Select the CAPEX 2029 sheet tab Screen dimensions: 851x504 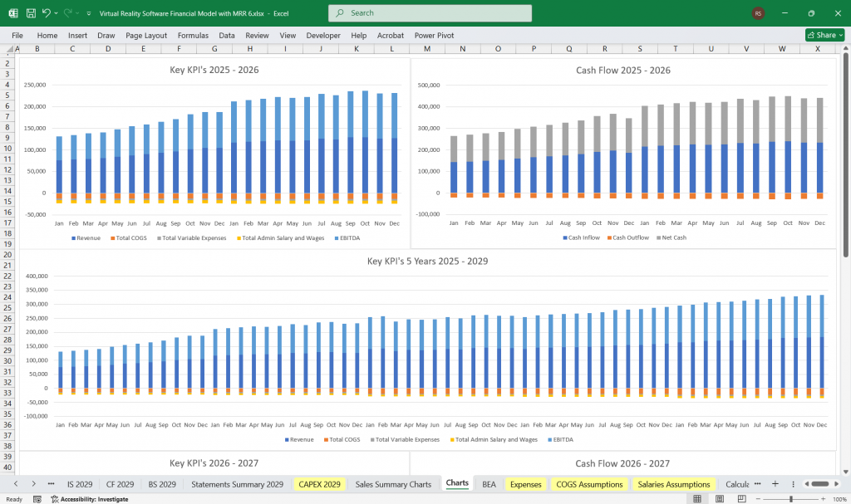tap(319, 484)
